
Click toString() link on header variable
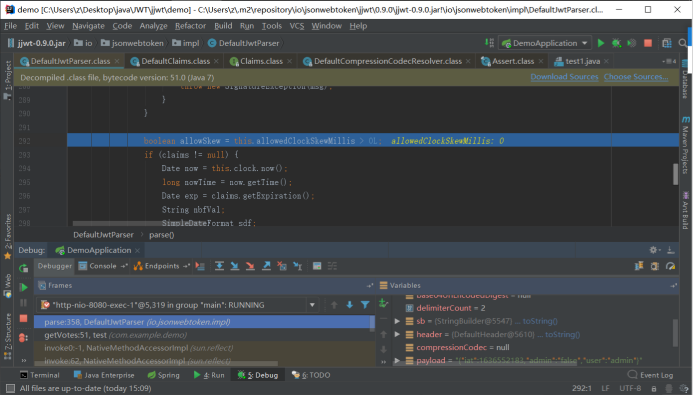(563, 334)
